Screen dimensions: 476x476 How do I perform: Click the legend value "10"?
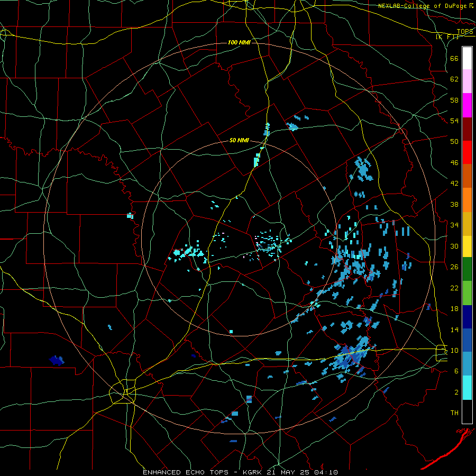[x=454, y=350]
